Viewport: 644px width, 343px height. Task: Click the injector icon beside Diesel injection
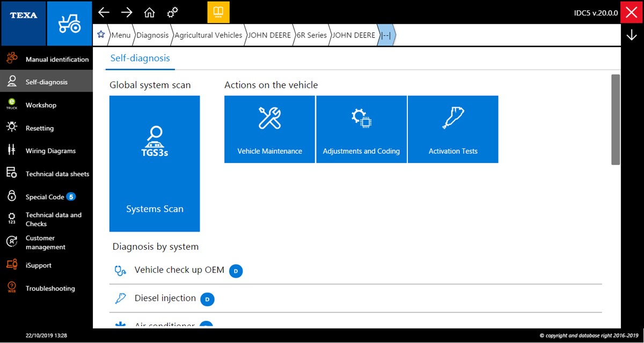click(120, 299)
